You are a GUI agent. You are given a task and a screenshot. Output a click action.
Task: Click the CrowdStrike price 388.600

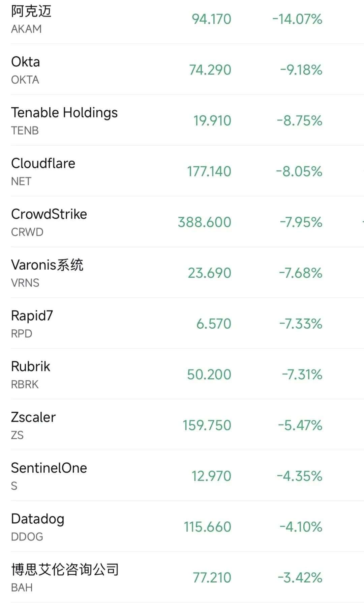[x=204, y=222]
